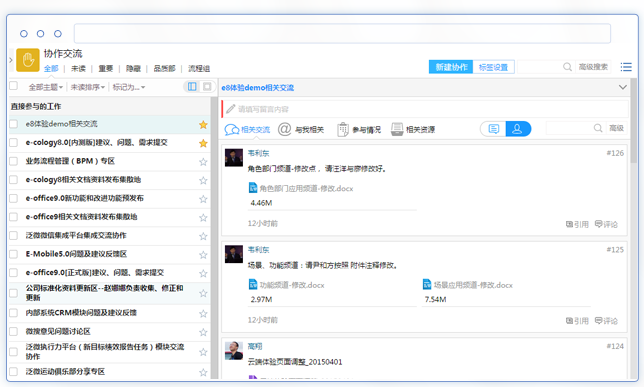Open the 相关交流 tab
Image resolution: width=644 pixels, height=387 pixels.
(x=247, y=129)
